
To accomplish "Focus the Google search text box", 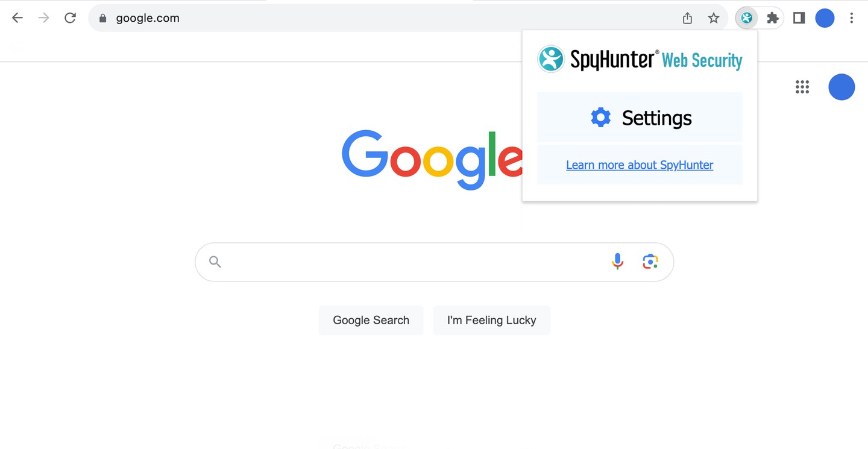I will pyautogui.click(x=410, y=262).
